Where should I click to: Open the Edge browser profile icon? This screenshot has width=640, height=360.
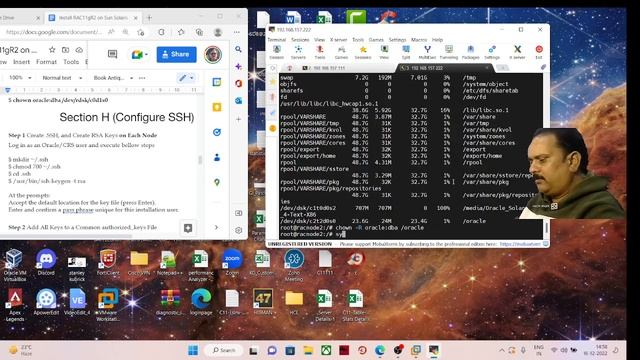[x=218, y=32]
